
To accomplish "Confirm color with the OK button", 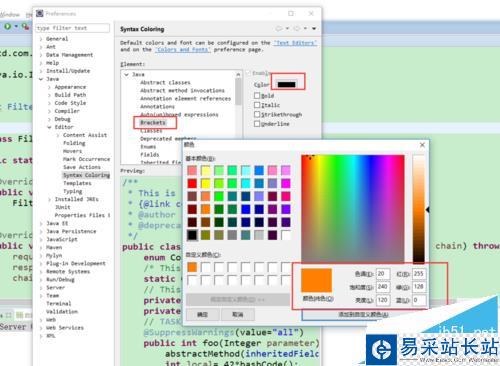I will point(202,314).
